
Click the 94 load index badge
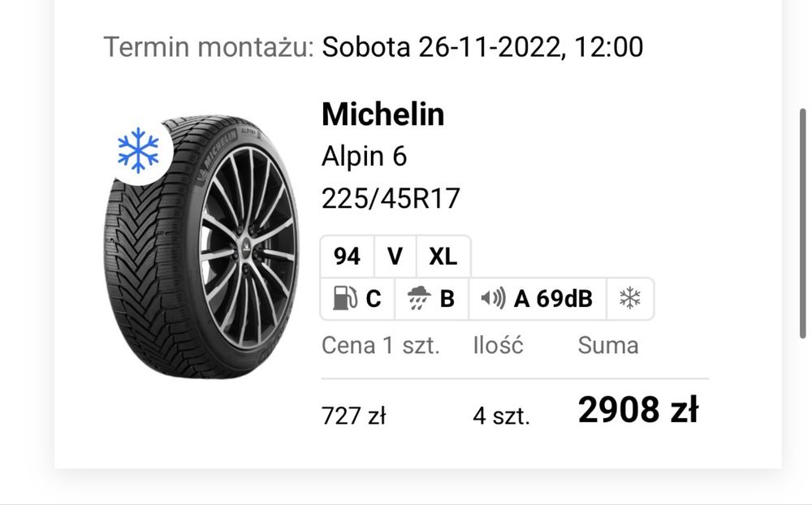point(347,257)
